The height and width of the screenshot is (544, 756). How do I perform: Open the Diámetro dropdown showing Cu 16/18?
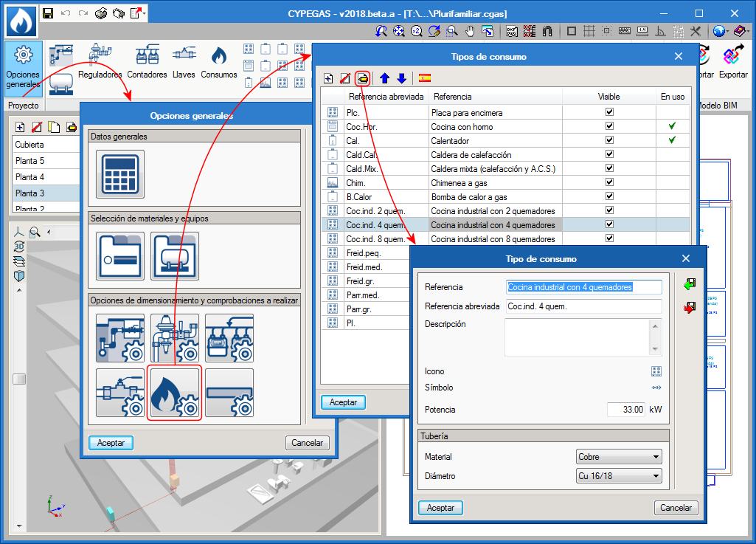pyautogui.click(x=619, y=476)
